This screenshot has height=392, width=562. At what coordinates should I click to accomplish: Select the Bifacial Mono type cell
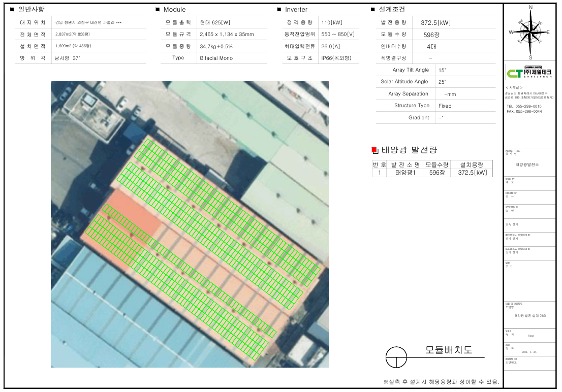pos(216,58)
